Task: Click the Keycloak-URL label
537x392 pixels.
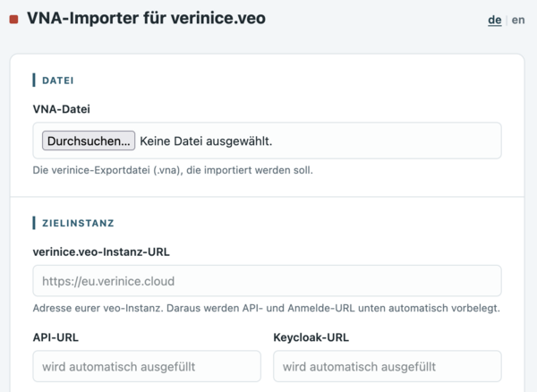Action: (x=311, y=337)
